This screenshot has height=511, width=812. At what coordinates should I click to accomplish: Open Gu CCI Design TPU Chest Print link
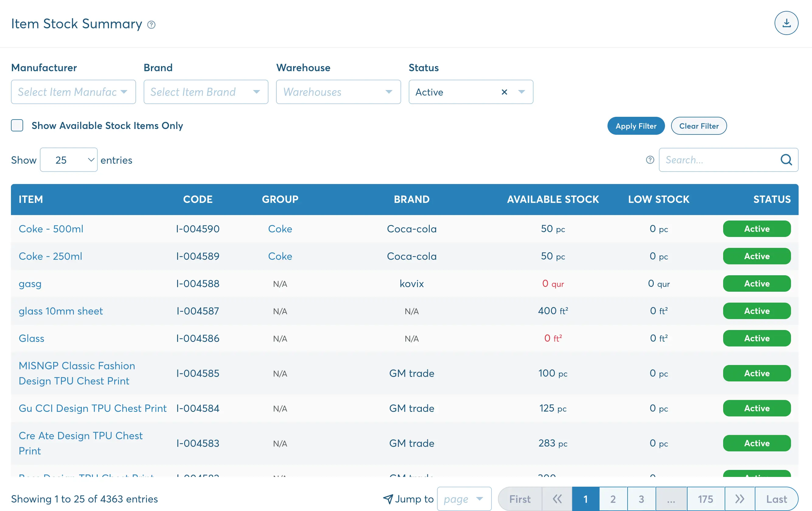[93, 408]
